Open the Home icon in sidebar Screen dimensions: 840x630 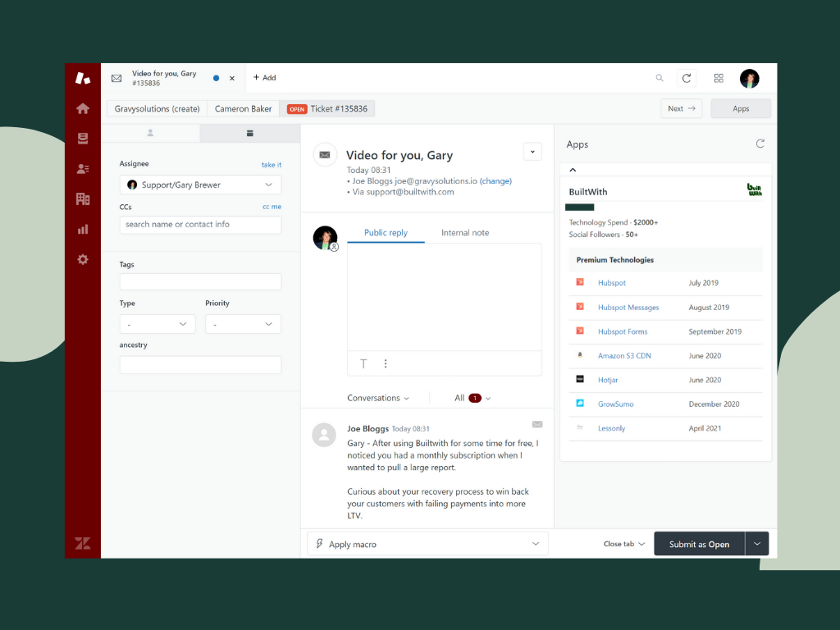[83, 108]
